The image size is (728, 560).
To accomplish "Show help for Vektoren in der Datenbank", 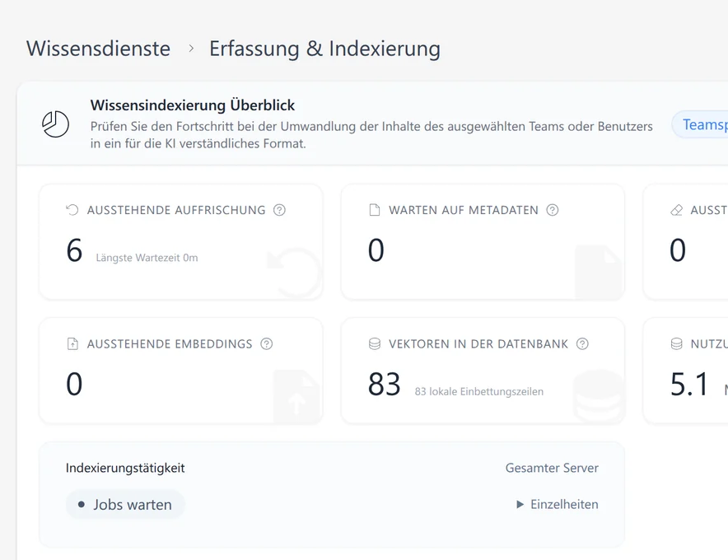I will point(582,343).
